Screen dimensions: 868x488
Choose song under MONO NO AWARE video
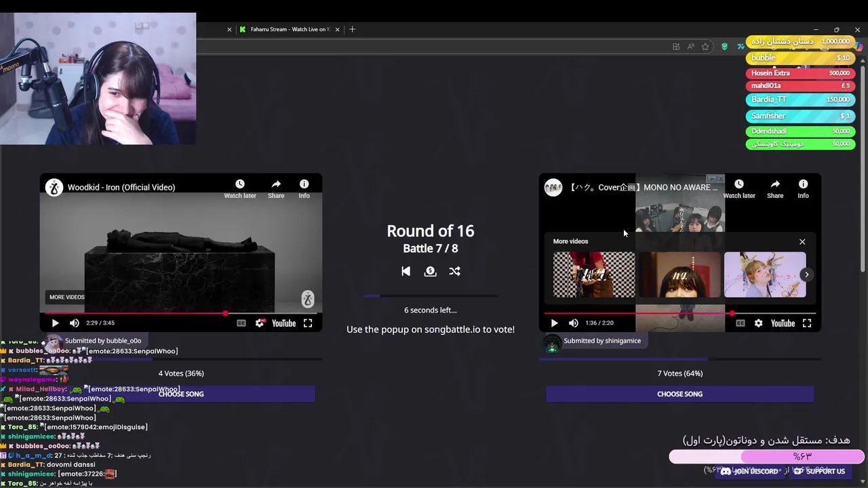pos(679,394)
